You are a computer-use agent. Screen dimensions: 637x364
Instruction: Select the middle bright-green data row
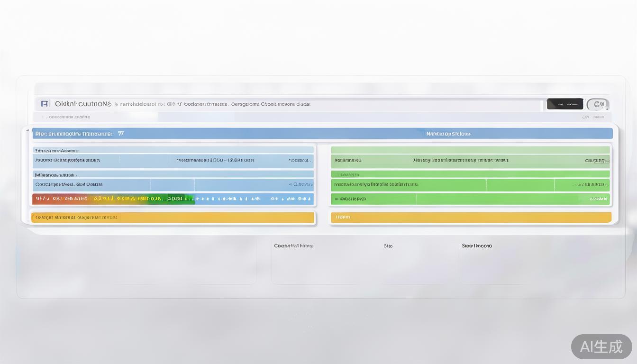click(470, 184)
